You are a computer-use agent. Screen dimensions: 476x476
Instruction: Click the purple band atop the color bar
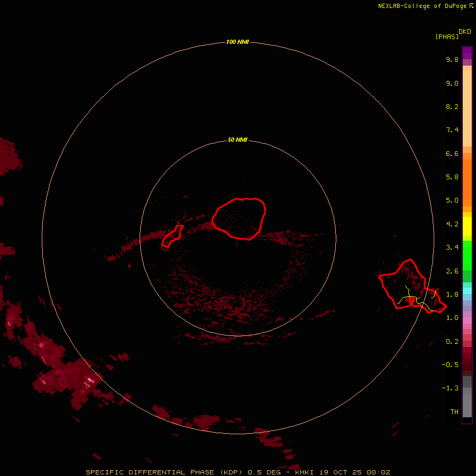click(467, 53)
